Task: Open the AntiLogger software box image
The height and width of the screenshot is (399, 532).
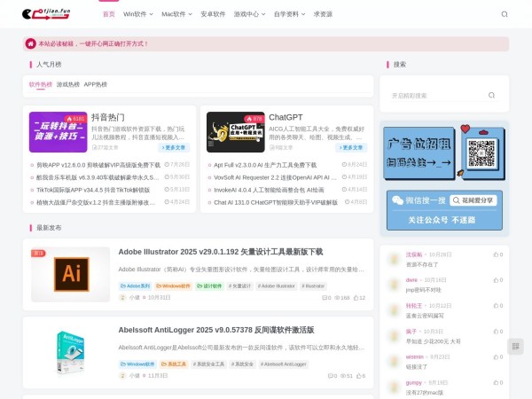Action: (x=70, y=350)
